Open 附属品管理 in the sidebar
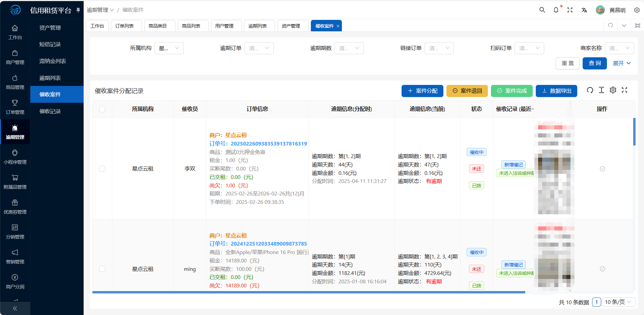 [x=15, y=182]
